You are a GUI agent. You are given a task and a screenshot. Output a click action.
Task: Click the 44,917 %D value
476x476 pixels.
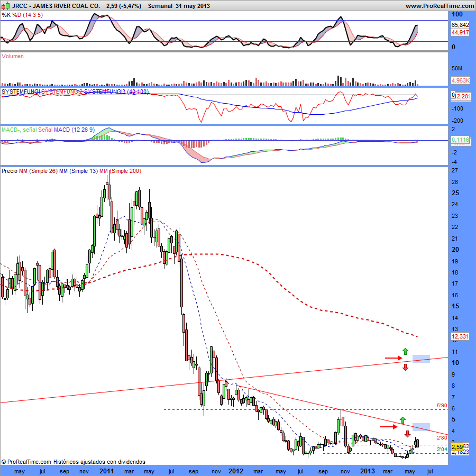click(x=460, y=32)
